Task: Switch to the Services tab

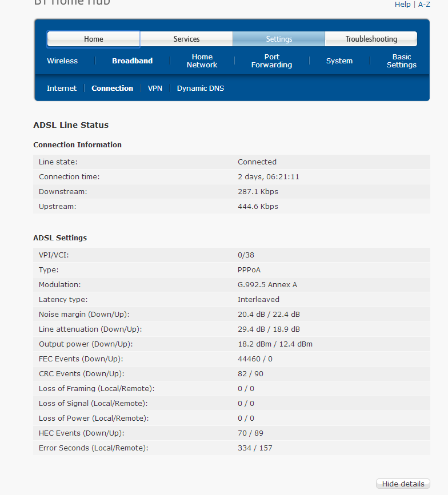Action: [186, 39]
